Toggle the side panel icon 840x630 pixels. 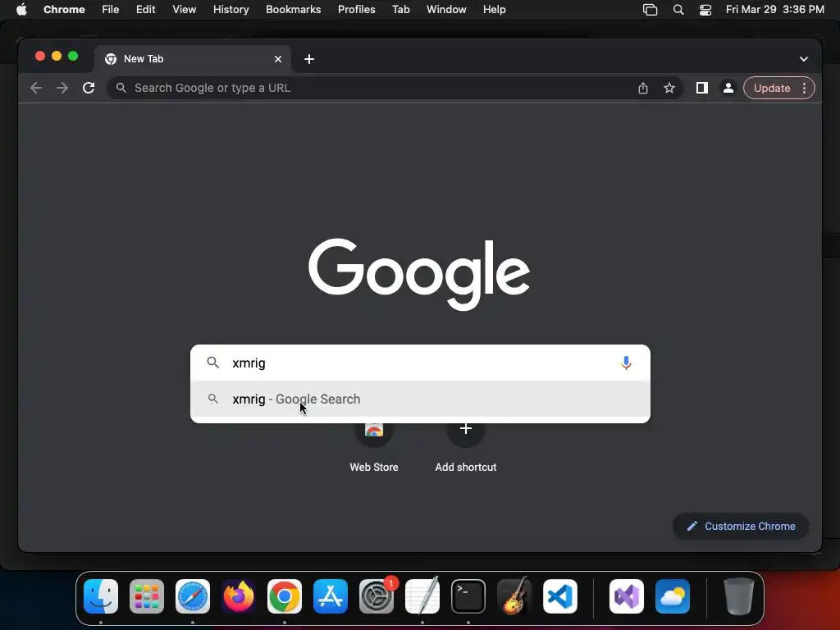[702, 88]
